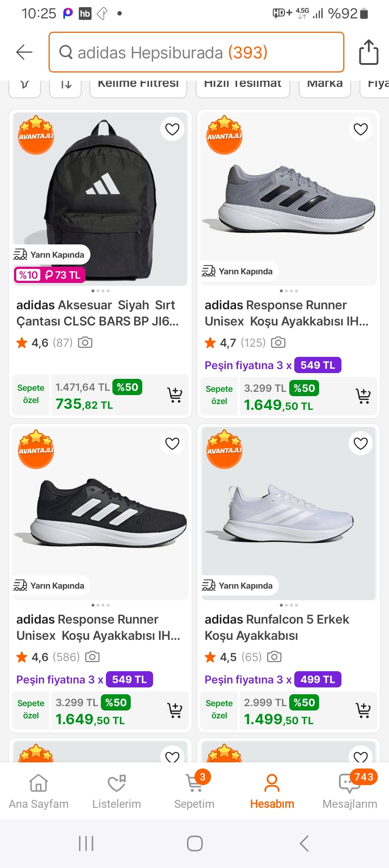Image resolution: width=389 pixels, height=868 pixels.
Task: Add black adidas backpack to cart
Action: [175, 395]
